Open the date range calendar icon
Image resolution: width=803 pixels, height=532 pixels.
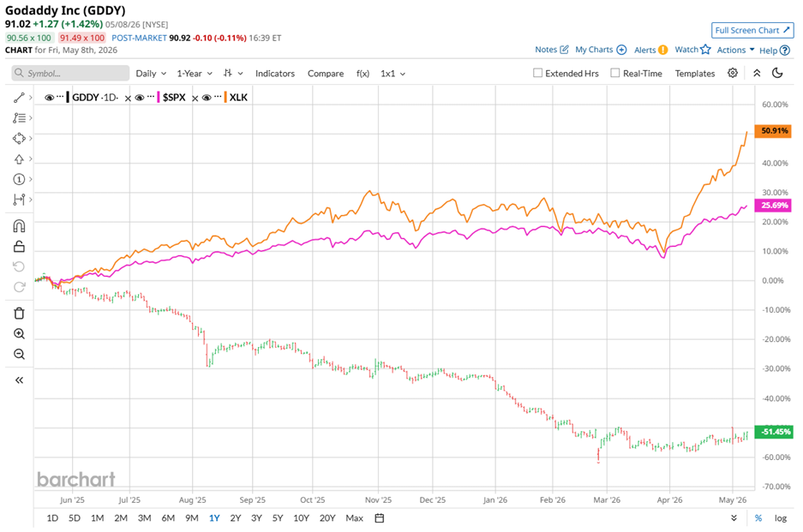[x=380, y=518]
